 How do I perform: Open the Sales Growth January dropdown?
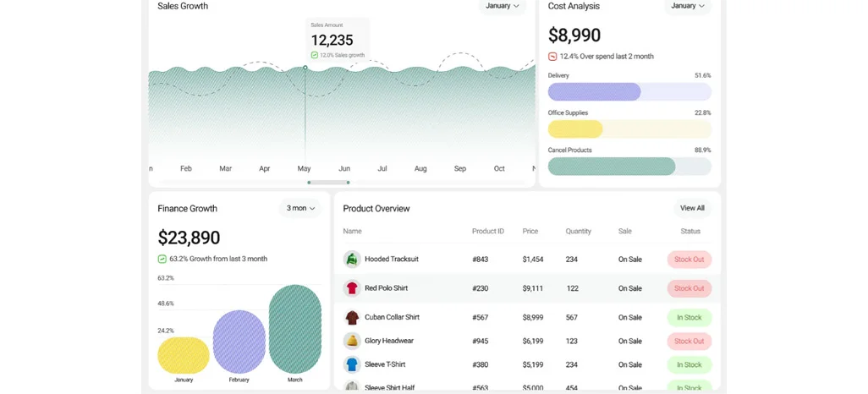(x=502, y=6)
